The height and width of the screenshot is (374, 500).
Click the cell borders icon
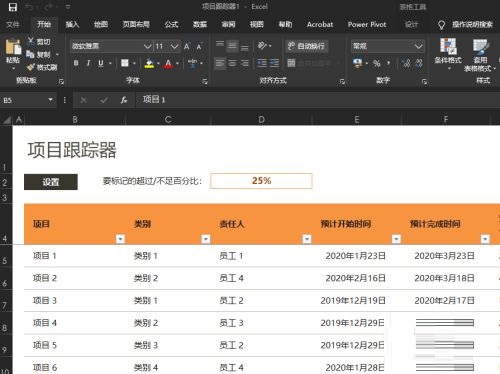coord(125,63)
